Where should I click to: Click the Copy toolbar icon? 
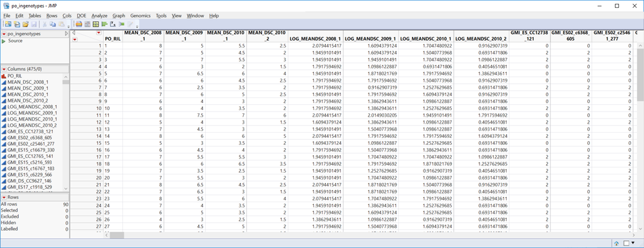[x=53, y=24]
